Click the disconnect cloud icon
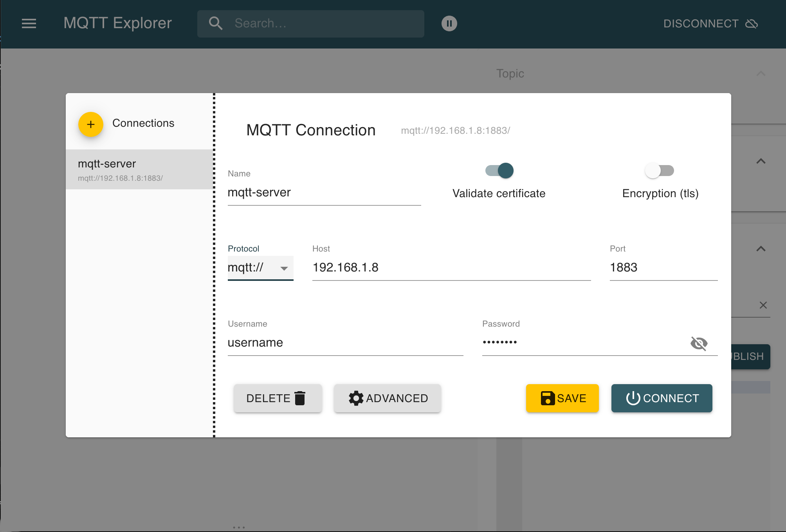 pos(752,23)
